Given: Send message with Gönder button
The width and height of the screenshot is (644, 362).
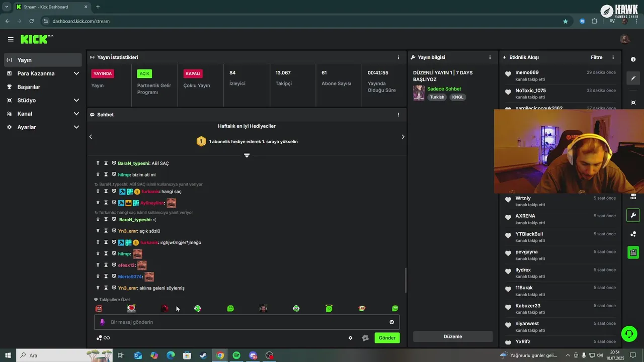Looking at the screenshot, I should point(387,338).
